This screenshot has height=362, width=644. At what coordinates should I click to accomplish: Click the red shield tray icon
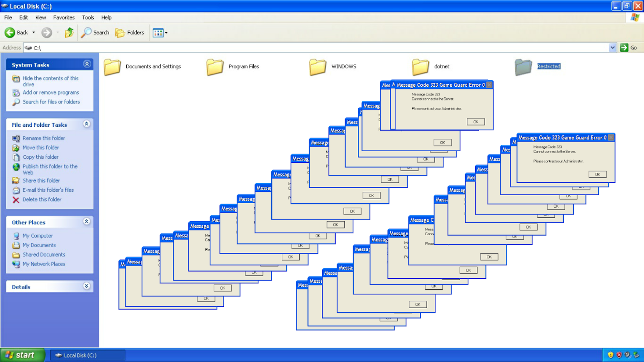tap(619, 355)
